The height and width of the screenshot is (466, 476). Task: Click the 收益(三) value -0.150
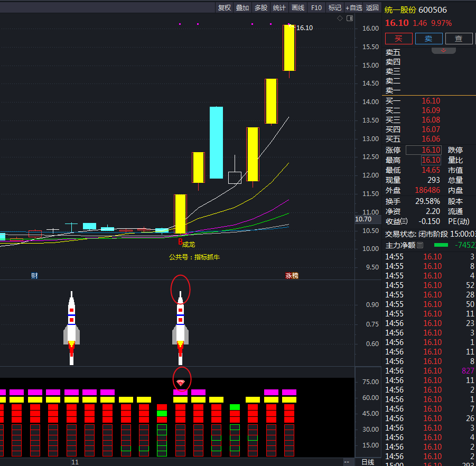click(430, 221)
